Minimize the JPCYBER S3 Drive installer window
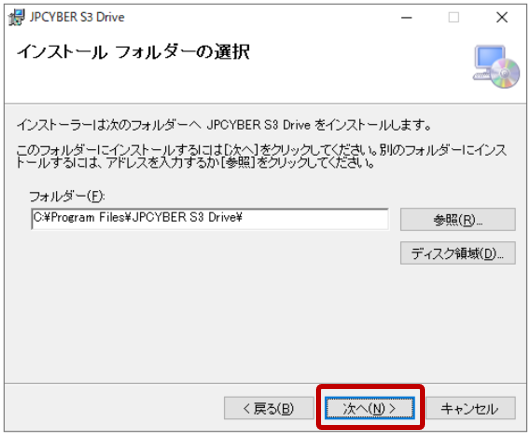This screenshot has width=531, height=436. [406, 17]
